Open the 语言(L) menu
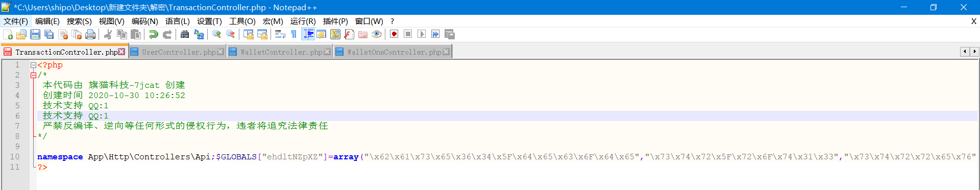The width and height of the screenshot is (980, 190). [178, 21]
